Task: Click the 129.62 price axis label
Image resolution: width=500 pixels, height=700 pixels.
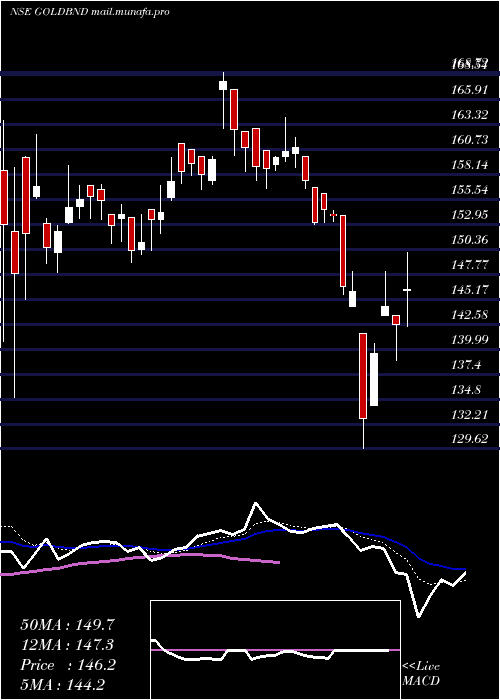Action: coord(469,439)
